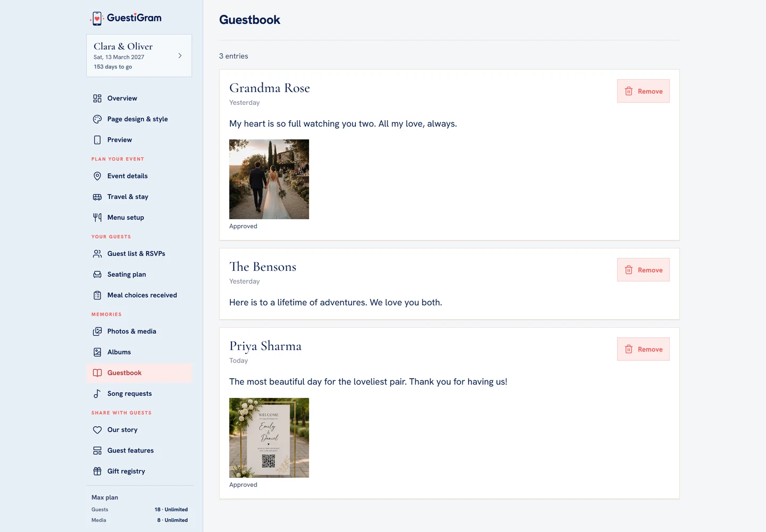Image resolution: width=766 pixels, height=532 pixels.
Task: Open the Guestbook menu item
Action: pyautogui.click(x=139, y=373)
